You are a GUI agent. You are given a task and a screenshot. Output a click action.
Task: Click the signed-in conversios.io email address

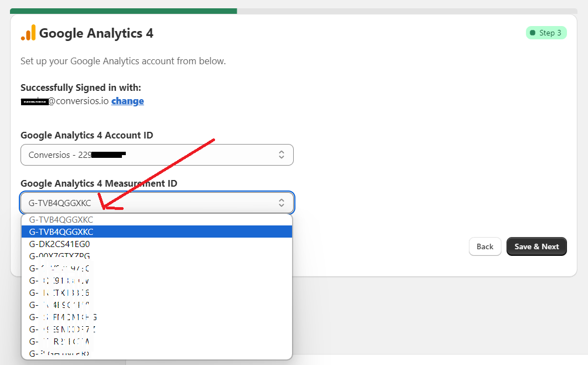pyautogui.click(x=64, y=101)
